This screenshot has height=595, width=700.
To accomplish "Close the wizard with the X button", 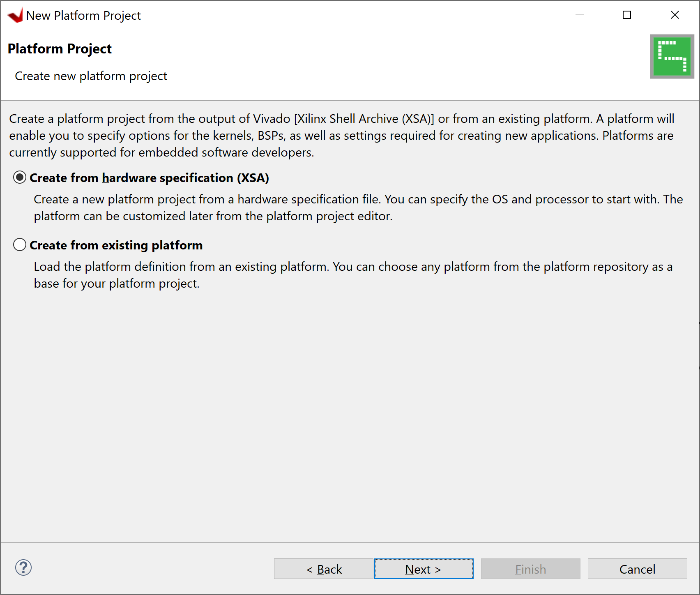I will (x=675, y=15).
